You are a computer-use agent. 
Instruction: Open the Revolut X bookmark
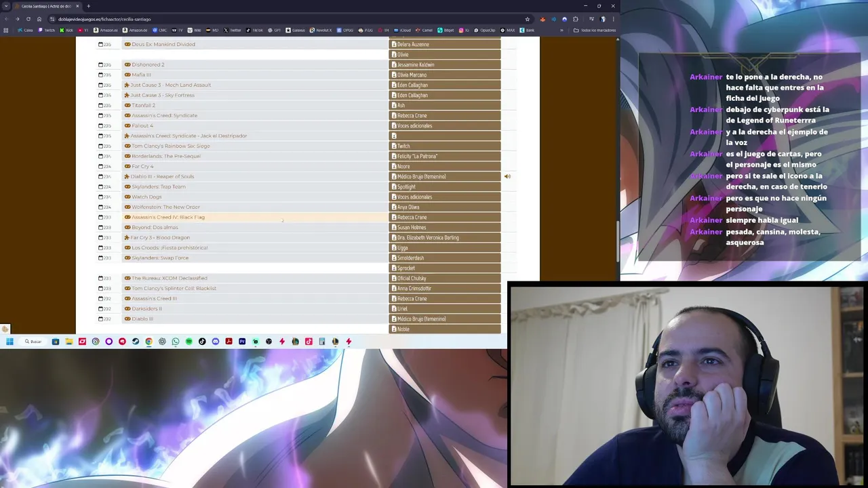click(x=321, y=30)
